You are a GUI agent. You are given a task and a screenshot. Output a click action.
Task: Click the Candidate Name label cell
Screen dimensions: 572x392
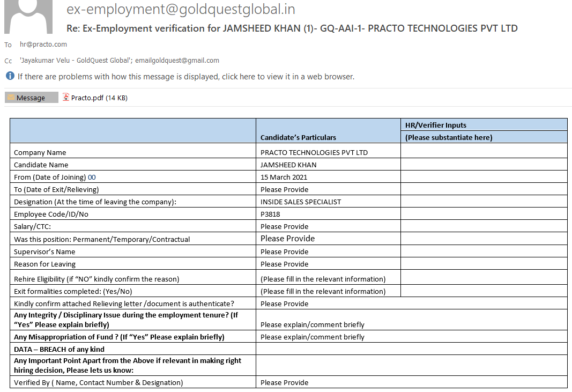click(133, 165)
